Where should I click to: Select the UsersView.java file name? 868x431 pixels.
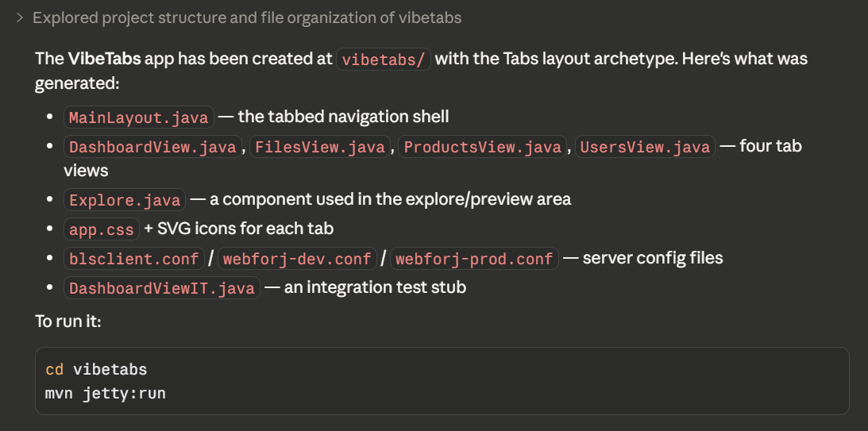click(x=646, y=147)
